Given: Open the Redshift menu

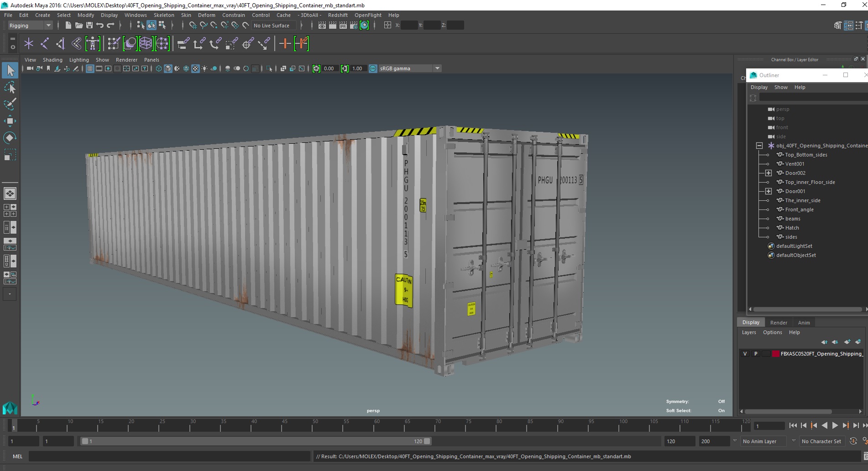Looking at the screenshot, I should [x=338, y=15].
